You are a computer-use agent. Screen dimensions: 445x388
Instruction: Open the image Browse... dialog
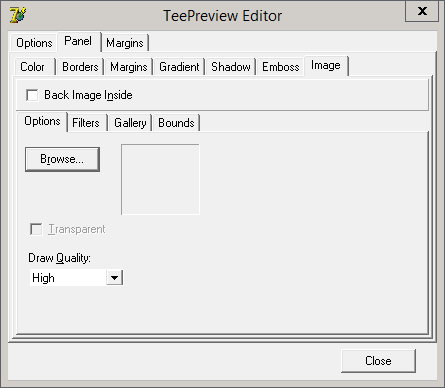pos(62,159)
